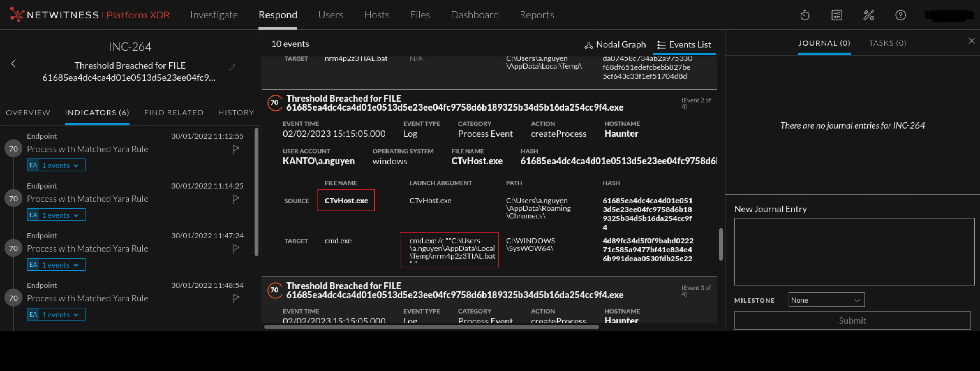Expand the first EA 1 events dropdown

pos(56,165)
